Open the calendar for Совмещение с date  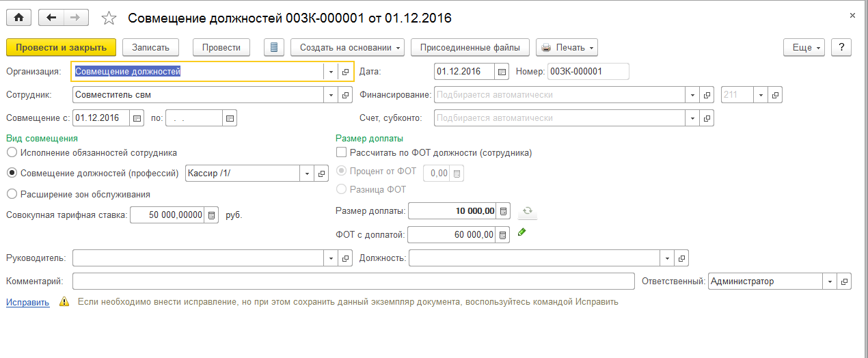tap(137, 118)
